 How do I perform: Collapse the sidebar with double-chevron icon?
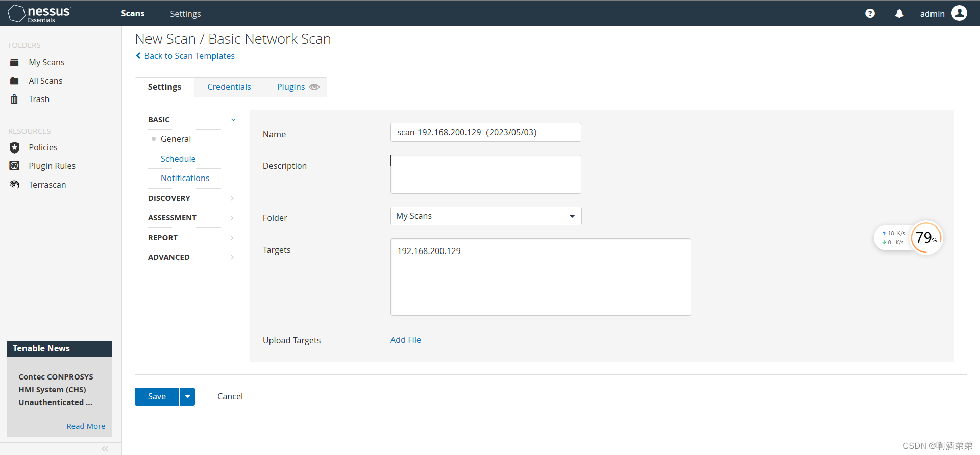(x=105, y=449)
